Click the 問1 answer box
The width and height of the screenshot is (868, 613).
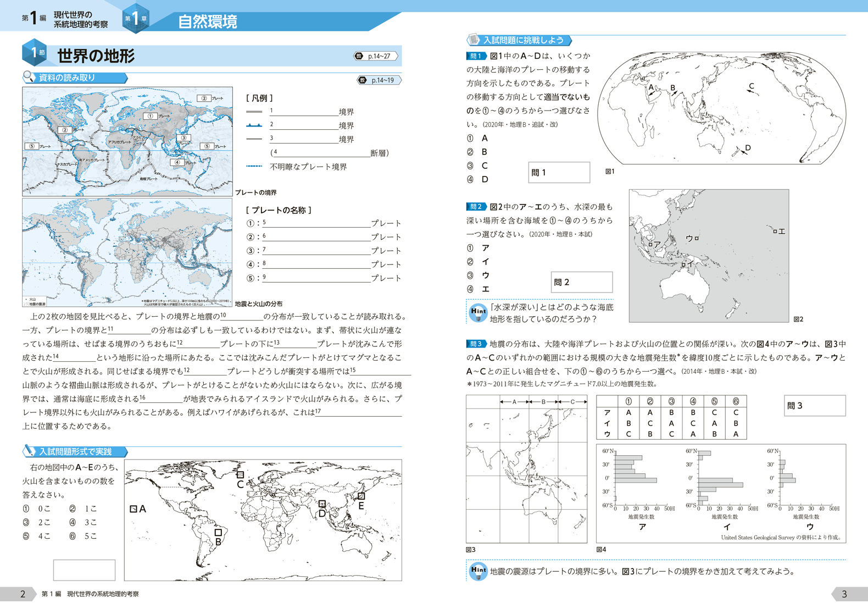pos(559,172)
